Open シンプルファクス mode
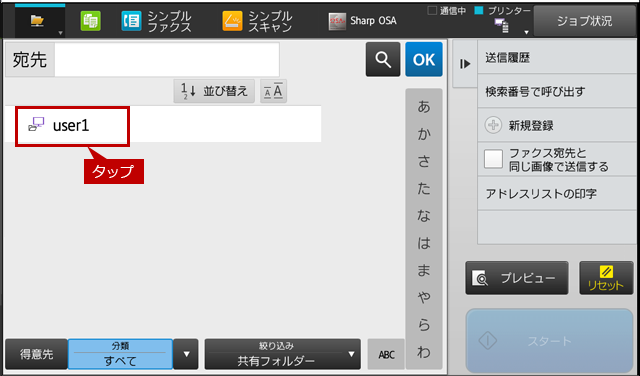640x376 pixels. click(156, 21)
